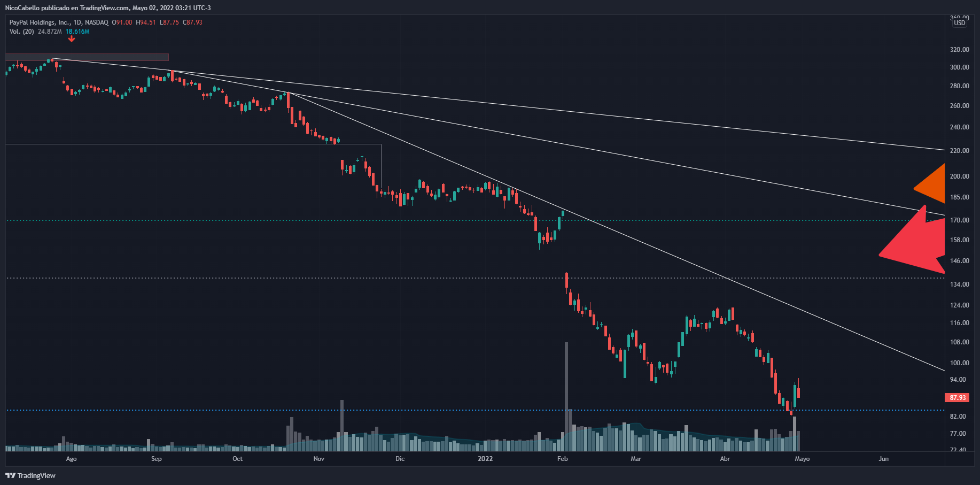
Task: Click the 82.00 price axis label
Action: pos(958,416)
